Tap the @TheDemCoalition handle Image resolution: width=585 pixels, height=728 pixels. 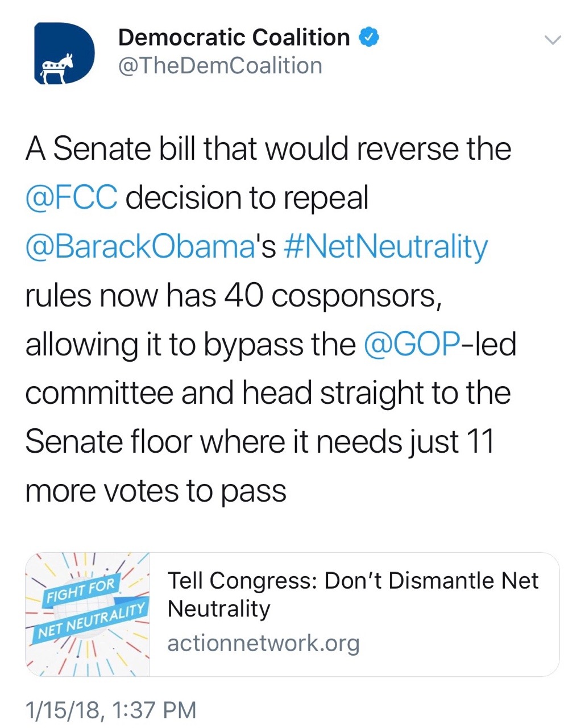219,66
